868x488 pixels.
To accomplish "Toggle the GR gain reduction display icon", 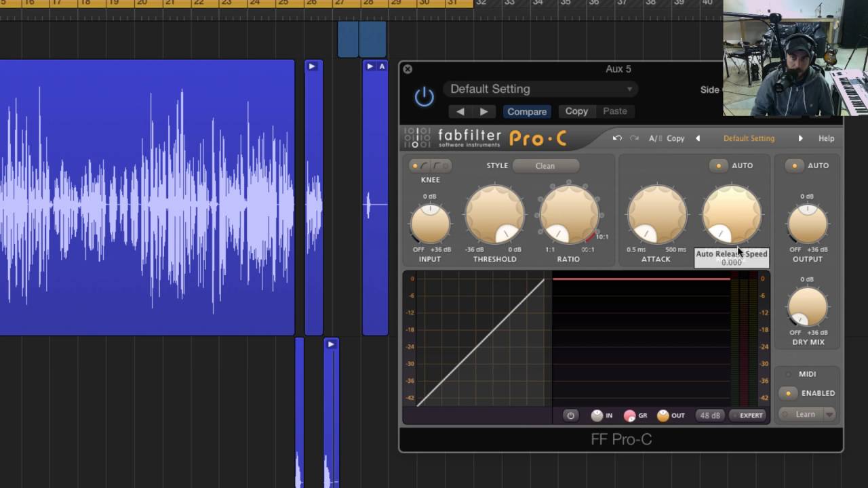I will click(x=629, y=415).
